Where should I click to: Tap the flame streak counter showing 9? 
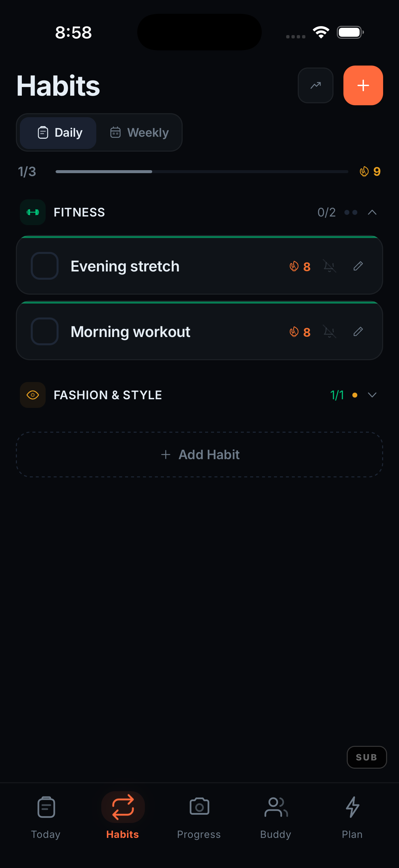369,171
